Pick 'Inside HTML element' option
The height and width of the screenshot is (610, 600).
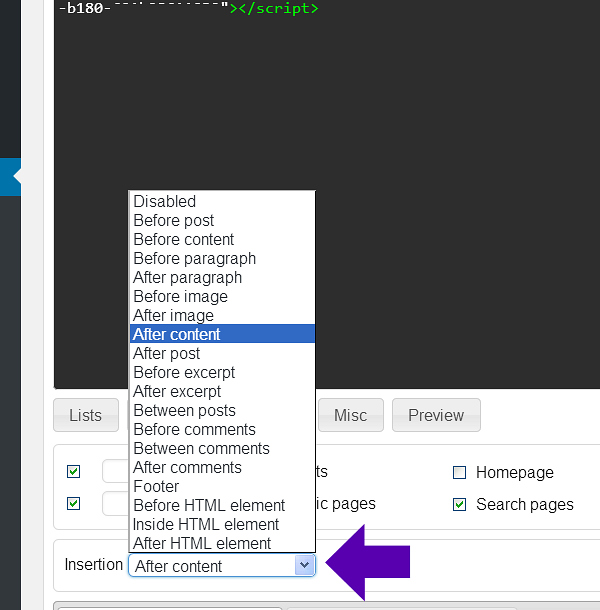206,524
